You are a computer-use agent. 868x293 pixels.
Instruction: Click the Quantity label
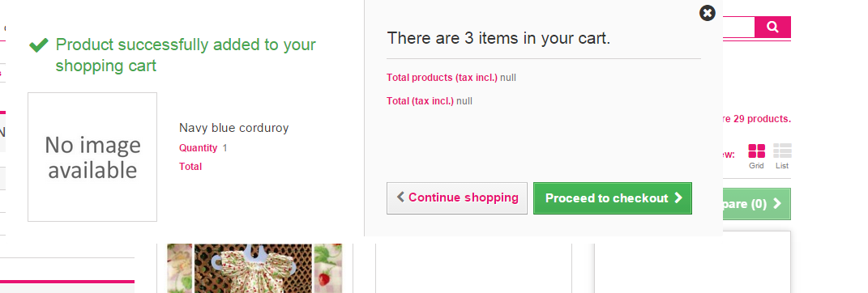point(199,147)
